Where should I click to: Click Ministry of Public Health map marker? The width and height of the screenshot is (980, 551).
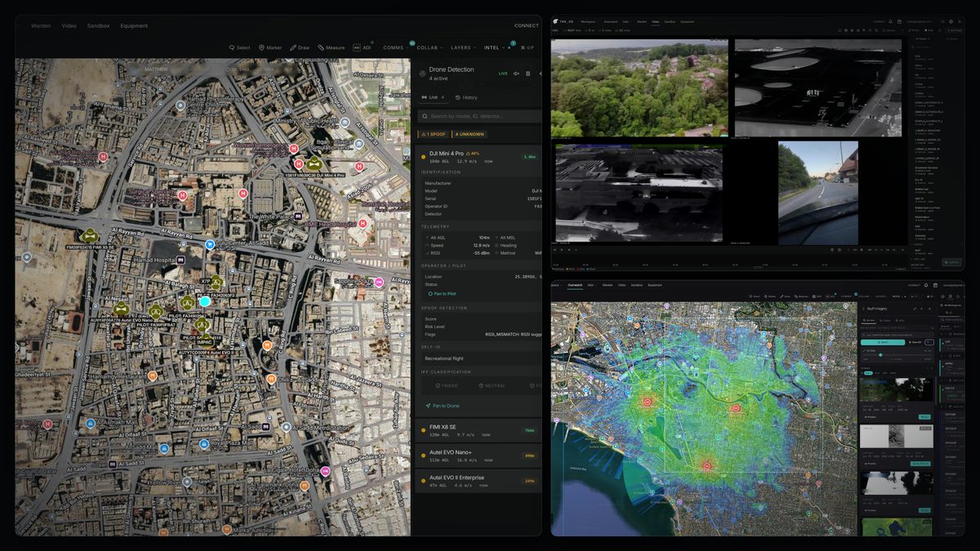pyautogui.click(x=346, y=122)
